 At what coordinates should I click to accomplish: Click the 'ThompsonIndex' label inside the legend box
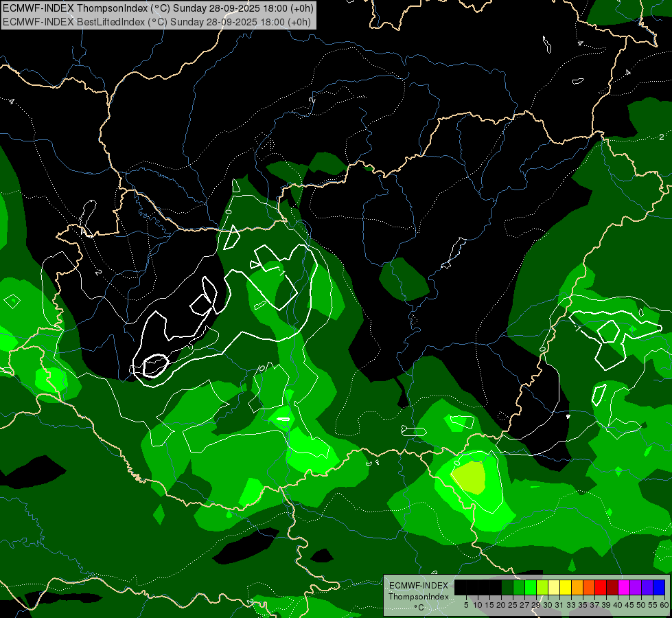pos(418,597)
